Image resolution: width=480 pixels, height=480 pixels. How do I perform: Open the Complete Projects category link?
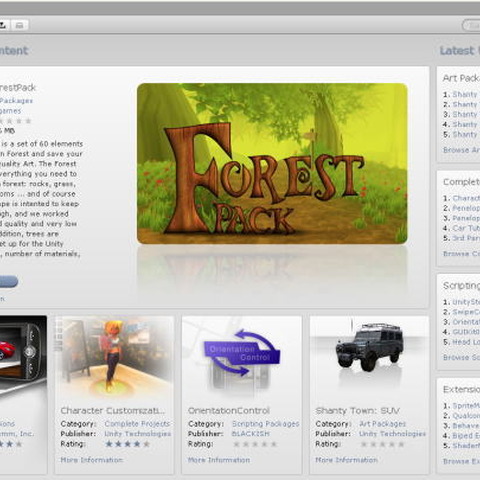tap(137, 424)
